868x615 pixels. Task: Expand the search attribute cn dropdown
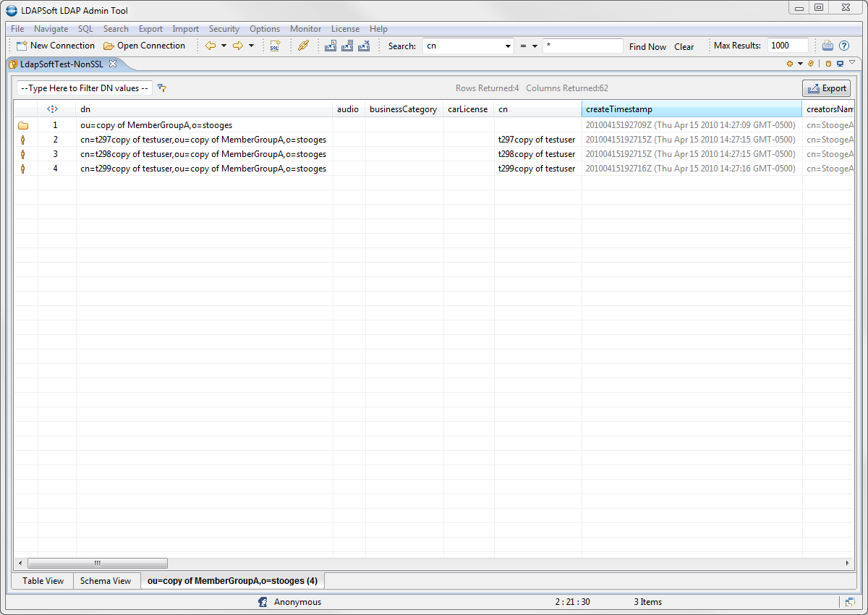508,46
